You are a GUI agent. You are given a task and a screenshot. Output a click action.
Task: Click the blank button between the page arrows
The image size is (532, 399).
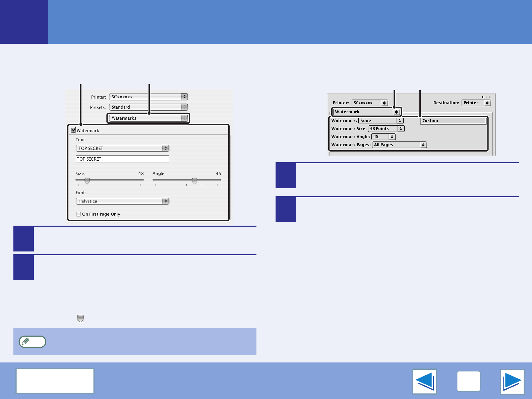tap(469, 381)
